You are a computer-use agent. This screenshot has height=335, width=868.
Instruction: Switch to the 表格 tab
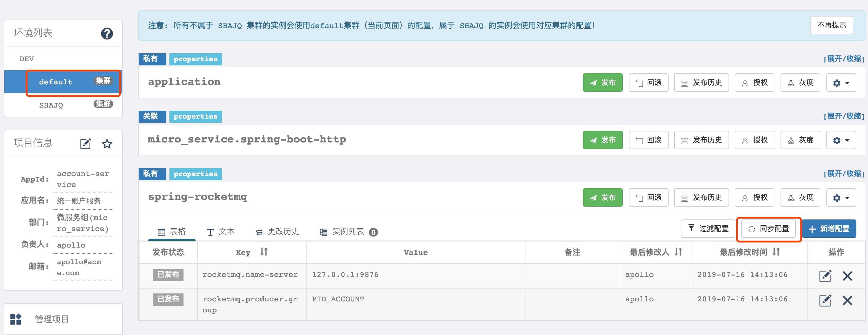(172, 232)
